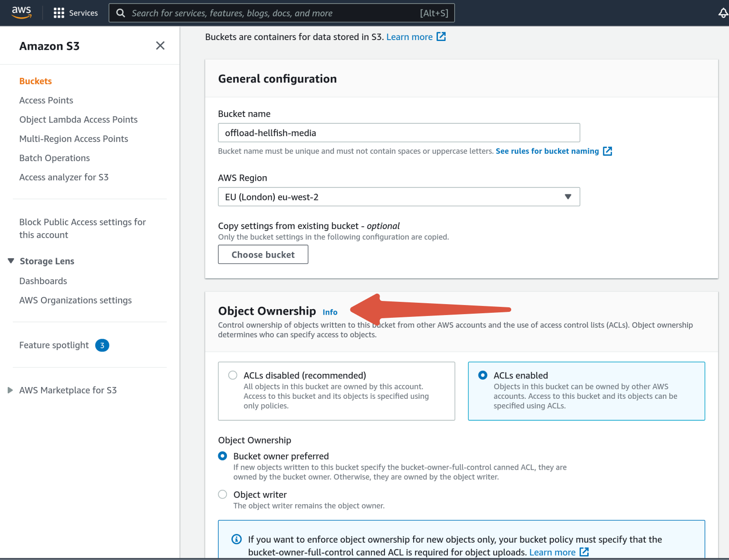This screenshot has height=560, width=729.
Task: Choose Bucket owner preferred ownership
Action: (222, 456)
